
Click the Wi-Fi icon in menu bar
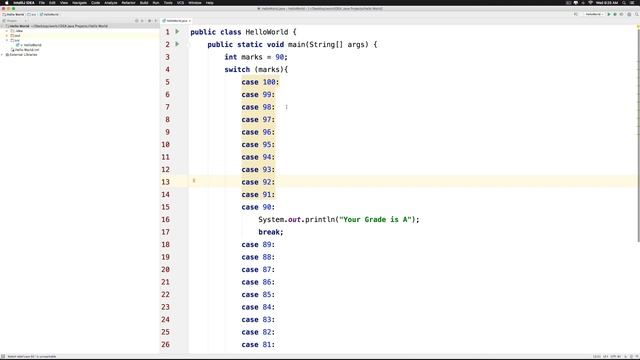click(590, 2)
